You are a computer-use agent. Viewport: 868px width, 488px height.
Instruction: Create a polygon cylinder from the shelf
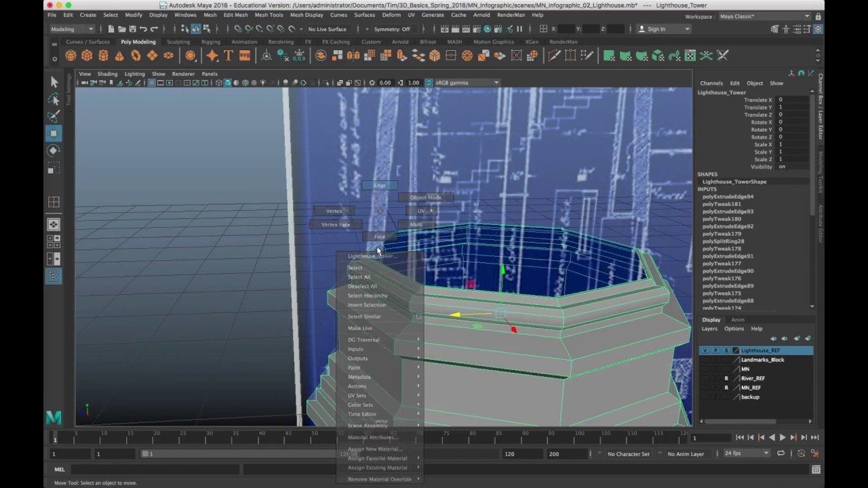click(x=103, y=56)
